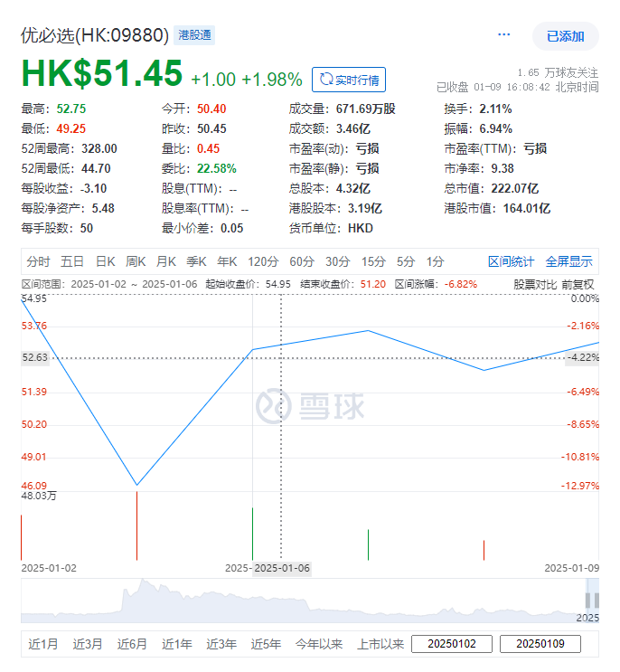Click the stock title 优必选(HK:09880)

point(95,35)
